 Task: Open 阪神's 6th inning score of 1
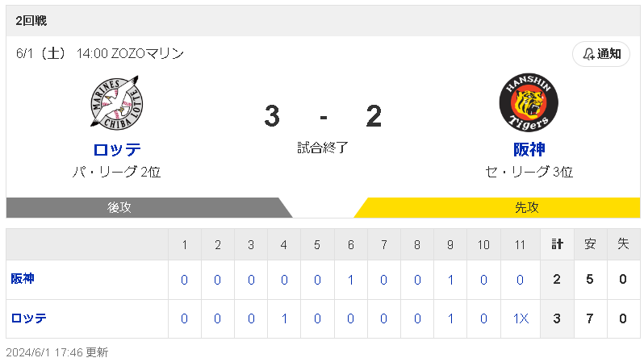point(351,280)
